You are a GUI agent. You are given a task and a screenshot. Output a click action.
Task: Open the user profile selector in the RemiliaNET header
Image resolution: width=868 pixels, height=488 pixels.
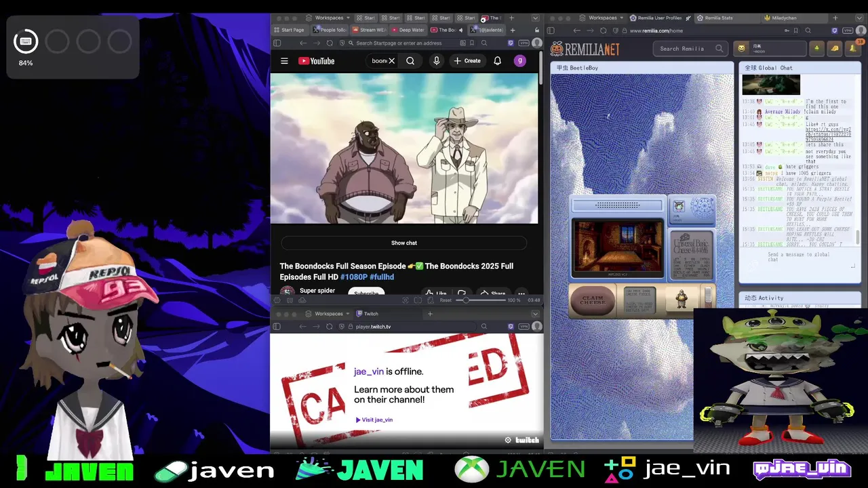[x=770, y=48]
